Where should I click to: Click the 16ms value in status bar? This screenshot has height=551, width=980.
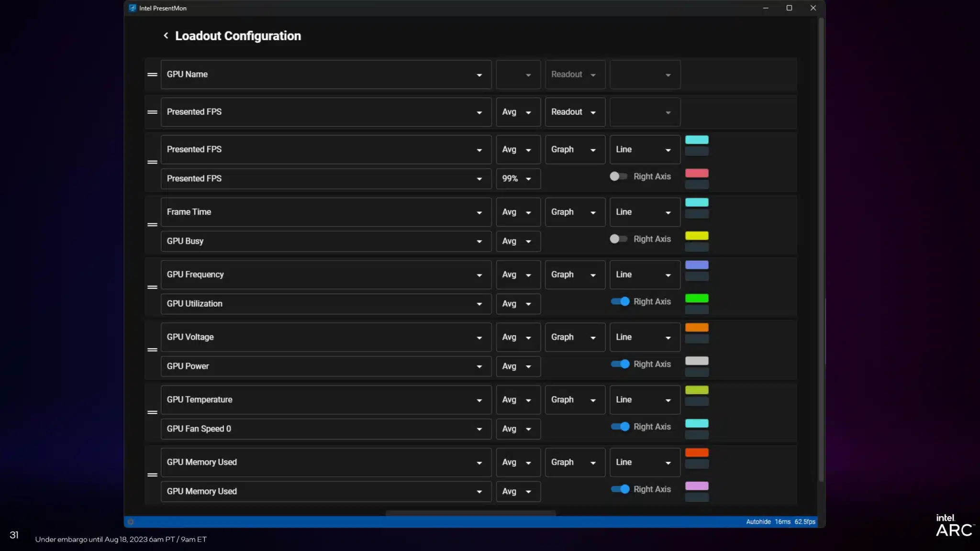click(782, 522)
